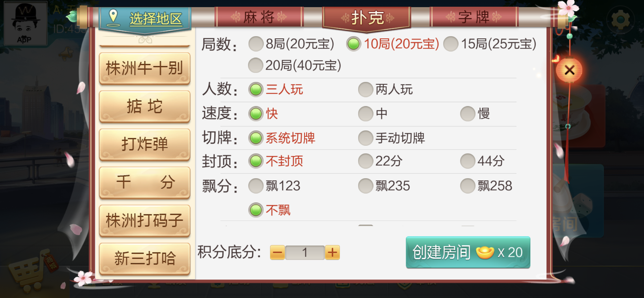Open the 株洲牛十别 game mode
This screenshot has width=644, height=298.
pyautogui.click(x=144, y=68)
